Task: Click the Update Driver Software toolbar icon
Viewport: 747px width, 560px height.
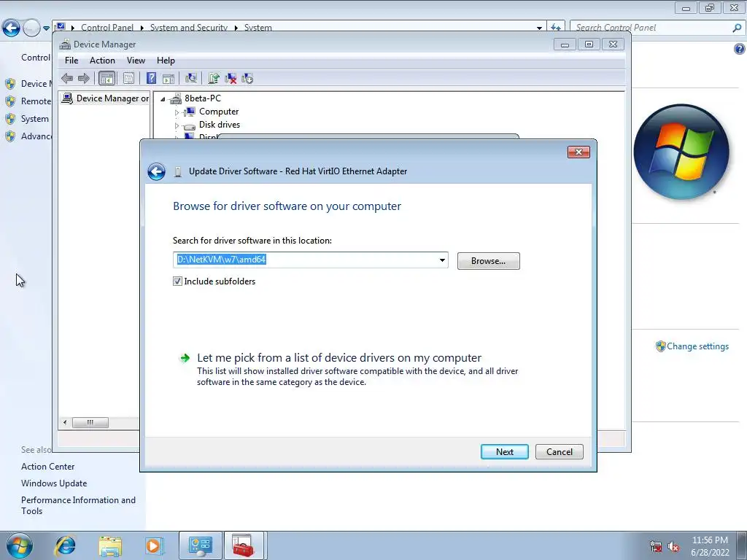Action: pyautogui.click(x=214, y=79)
